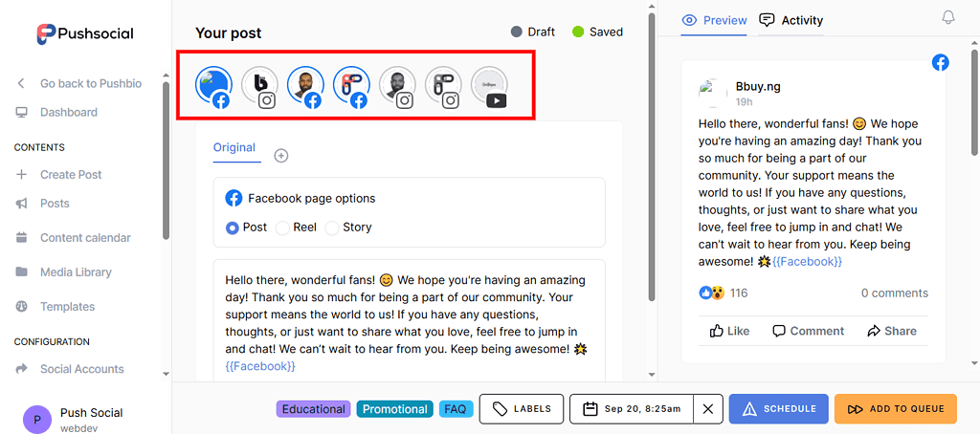Select the first Facebook account avatar
This screenshot has height=434, width=980.
[213, 85]
